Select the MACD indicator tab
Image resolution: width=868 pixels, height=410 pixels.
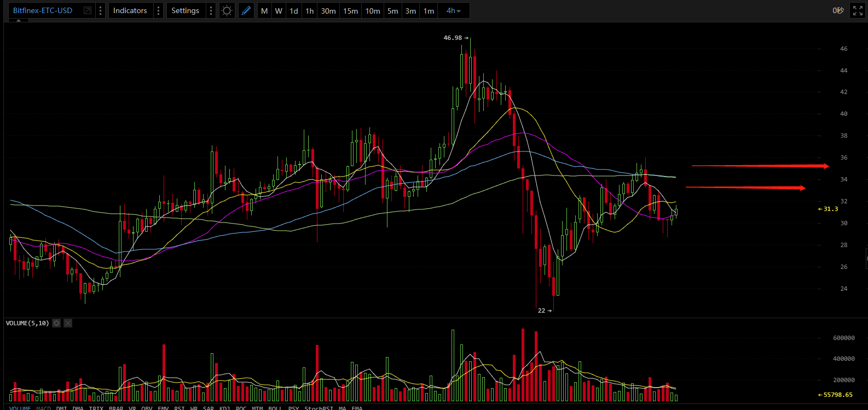point(44,408)
